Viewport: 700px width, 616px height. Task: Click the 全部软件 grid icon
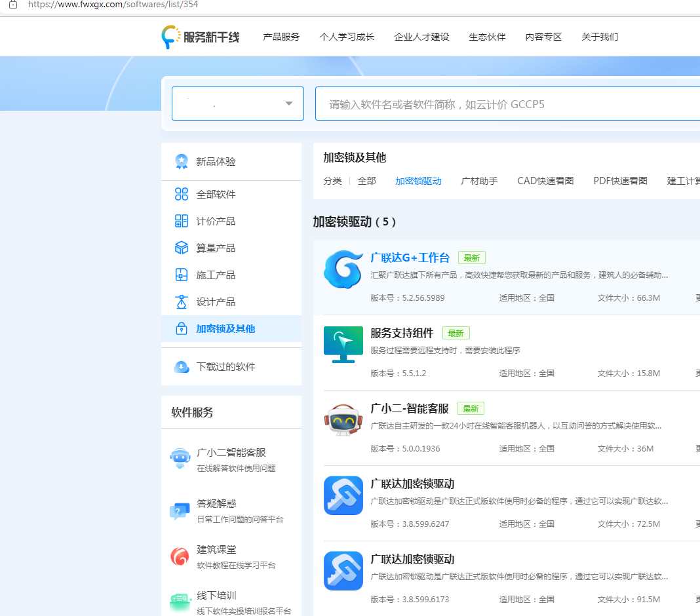point(182,194)
